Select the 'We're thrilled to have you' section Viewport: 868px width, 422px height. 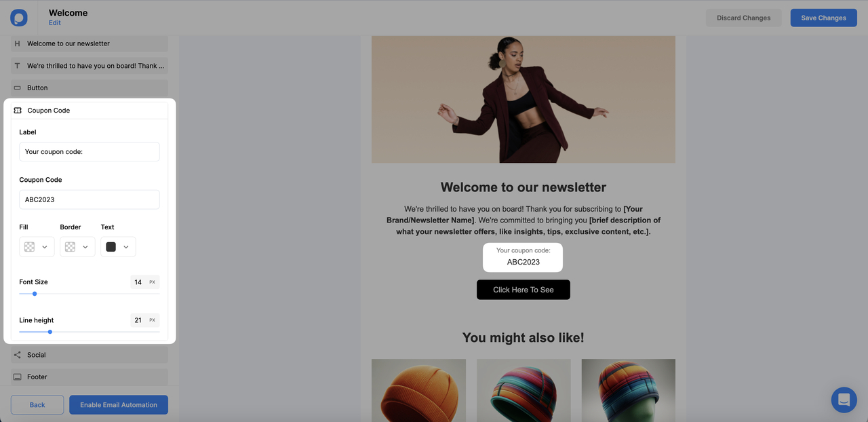pos(90,66)
